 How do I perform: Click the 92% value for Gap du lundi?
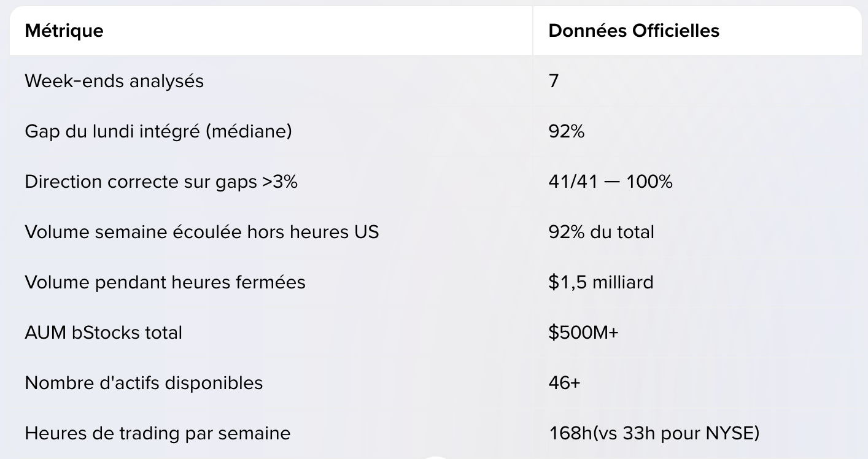point(567,131)
